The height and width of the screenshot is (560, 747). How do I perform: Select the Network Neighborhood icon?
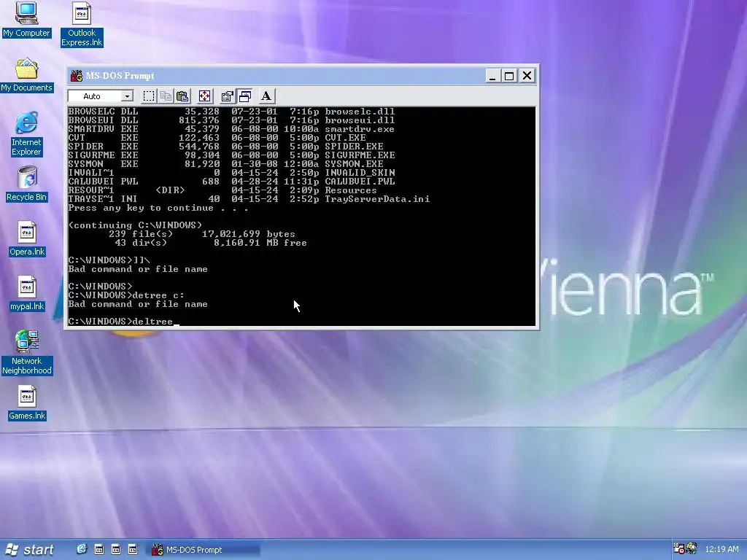pyautogui.click(x=27, y=352)
